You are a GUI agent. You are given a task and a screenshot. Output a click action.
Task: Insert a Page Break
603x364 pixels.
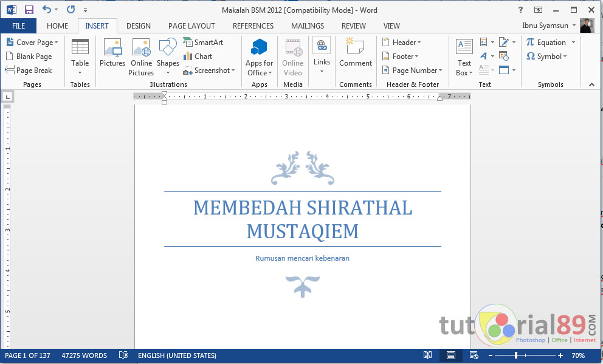pyautogui.click(x=29, y=70)
